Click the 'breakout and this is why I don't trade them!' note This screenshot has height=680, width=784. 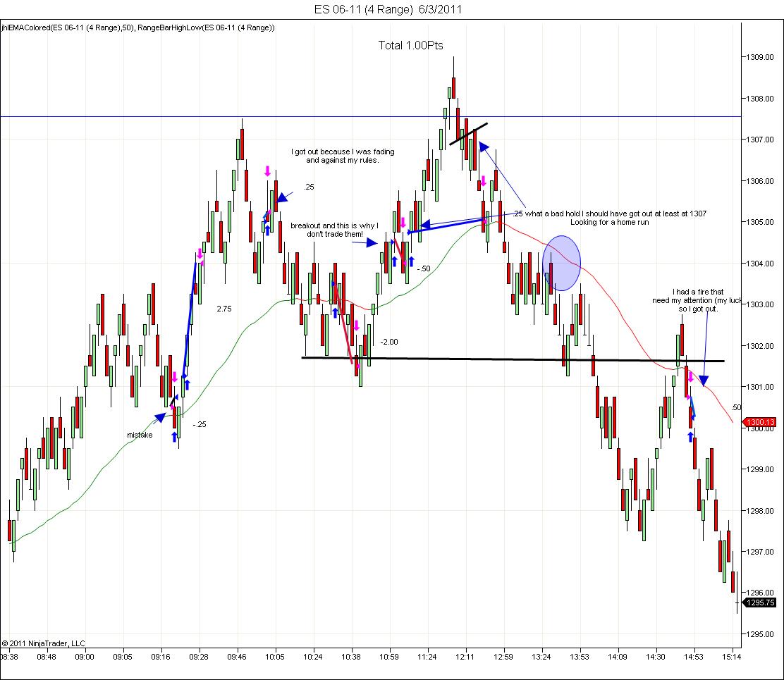[x=334, y=230]
